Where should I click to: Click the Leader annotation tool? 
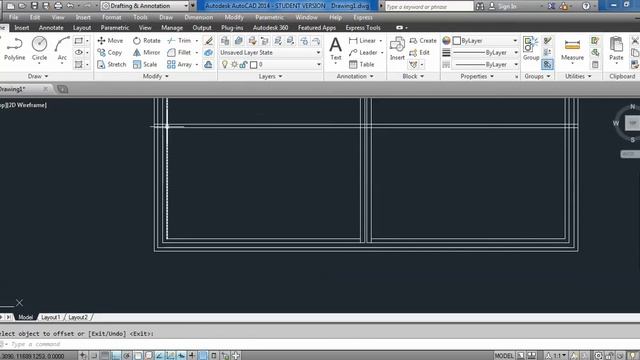(x=363, y=53)
